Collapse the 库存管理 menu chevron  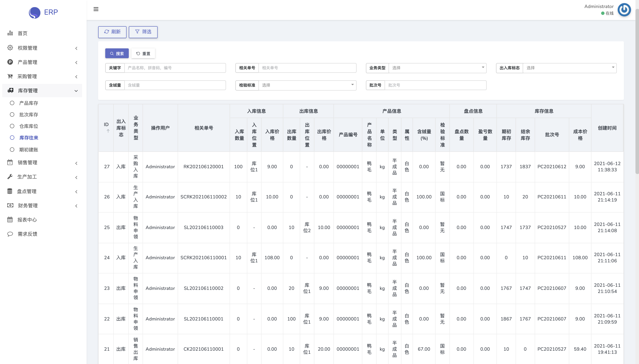click(76, 91)
